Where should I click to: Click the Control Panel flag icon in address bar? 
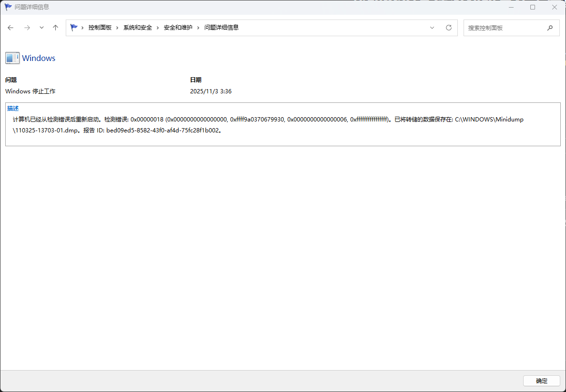point(74,28)
